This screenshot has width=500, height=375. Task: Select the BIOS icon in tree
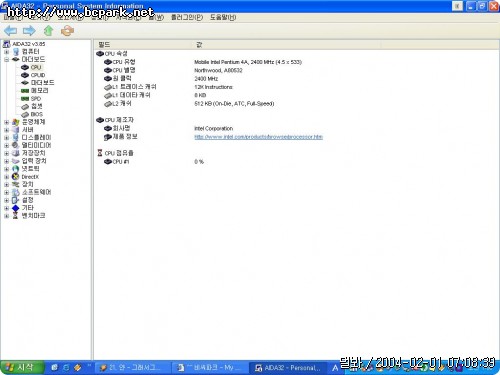(25, 114)
